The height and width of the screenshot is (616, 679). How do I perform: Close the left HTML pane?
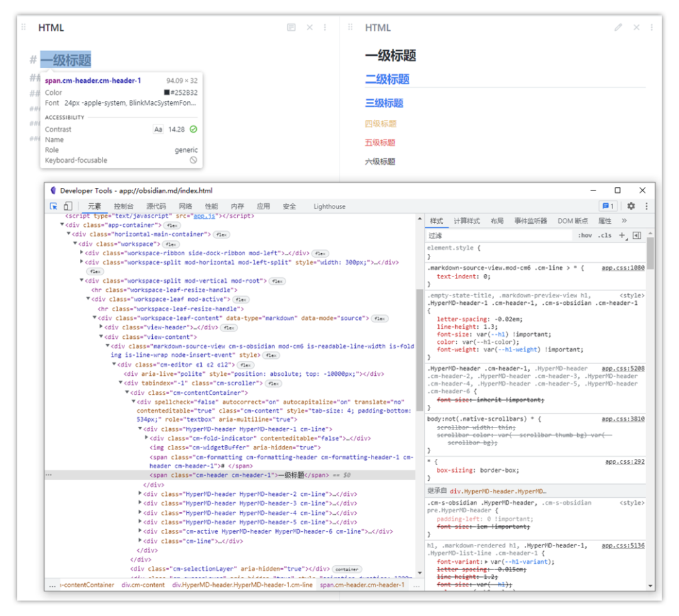pos(309,28)
